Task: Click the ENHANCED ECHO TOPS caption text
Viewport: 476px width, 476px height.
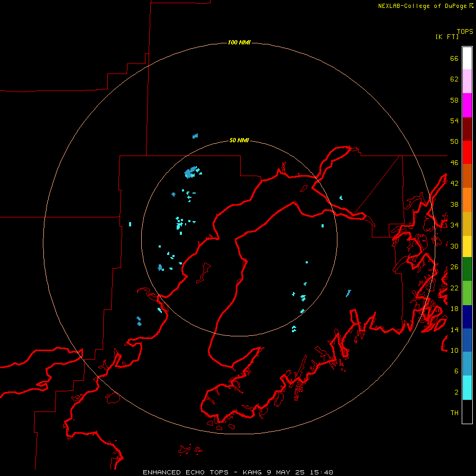Action: click(x=186, y=472)
